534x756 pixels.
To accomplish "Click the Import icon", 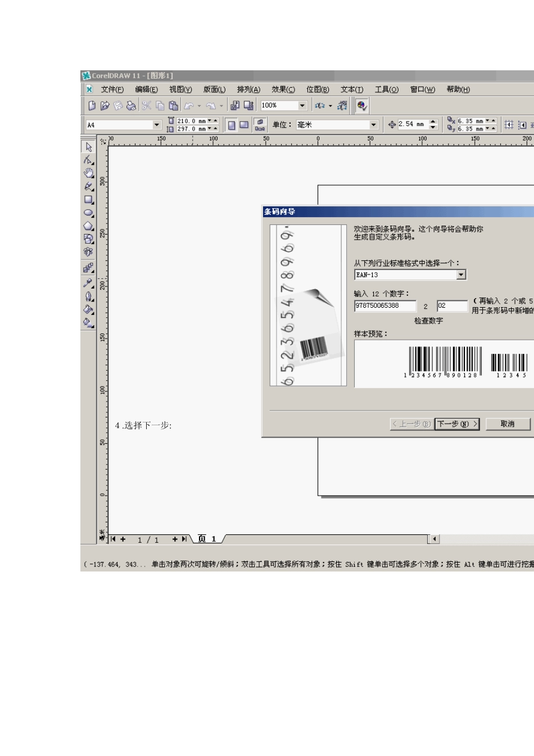I will [235, 106].
